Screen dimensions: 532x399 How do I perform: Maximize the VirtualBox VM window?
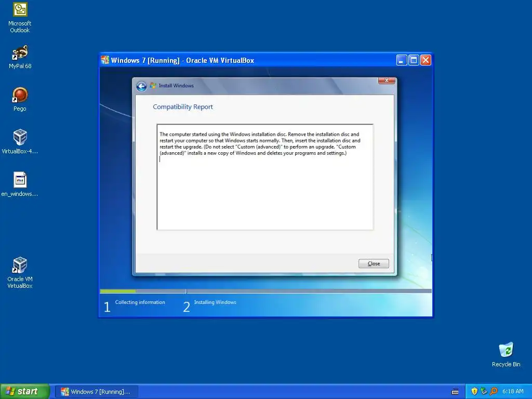(x=414, y=60)
